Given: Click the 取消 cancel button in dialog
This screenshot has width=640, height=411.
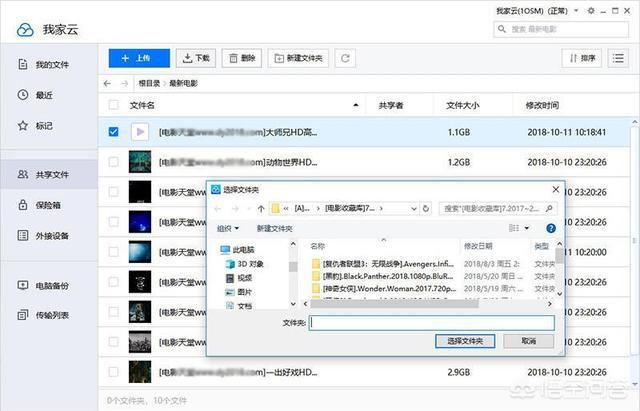Looking at the screenshot, I should pos(529,341).
